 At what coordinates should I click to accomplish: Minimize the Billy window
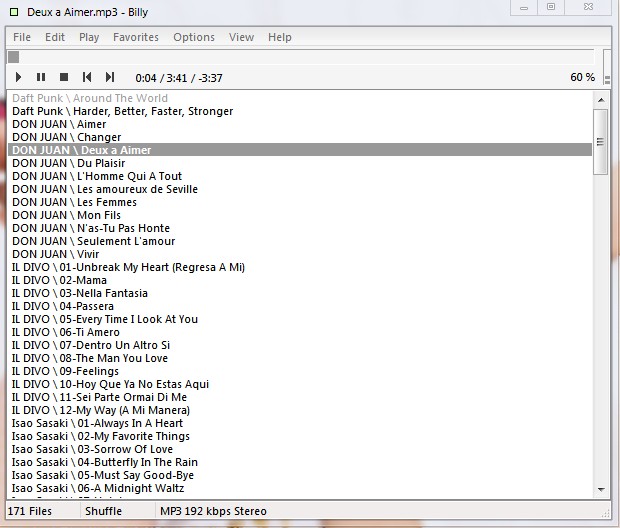click(x=524, y=8)
